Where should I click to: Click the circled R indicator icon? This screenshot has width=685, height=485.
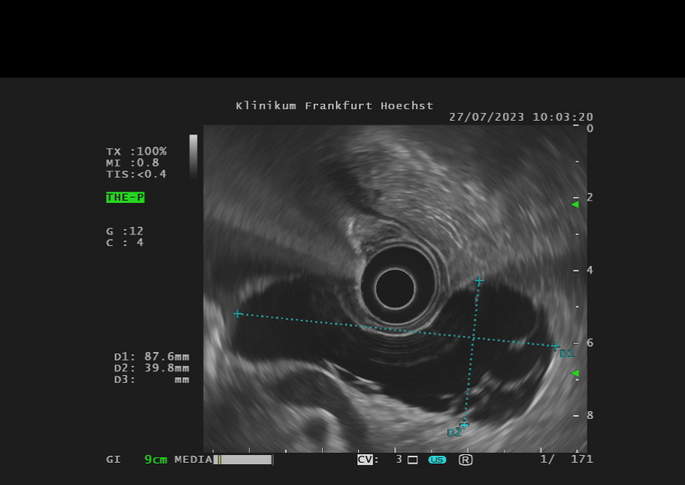(x=465, y=460)
